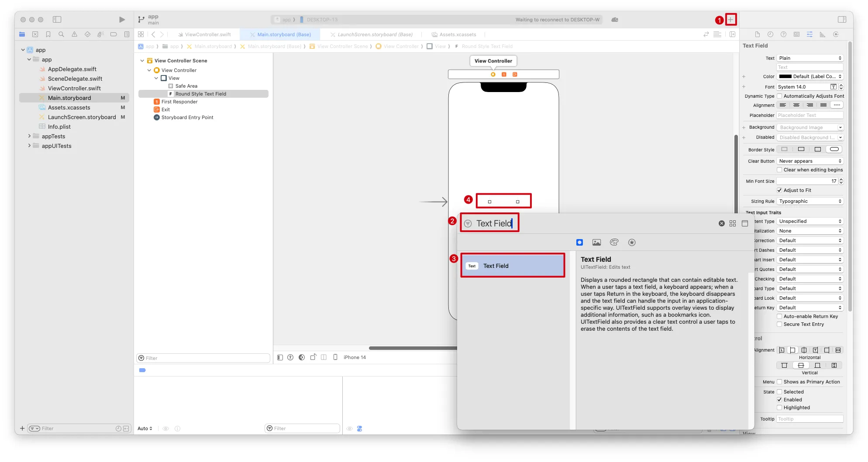Image resolution: width=868 pixels, height=462 pixels.
Task: Open the Assets.xcassets editor tab
Action: (457, 34)
